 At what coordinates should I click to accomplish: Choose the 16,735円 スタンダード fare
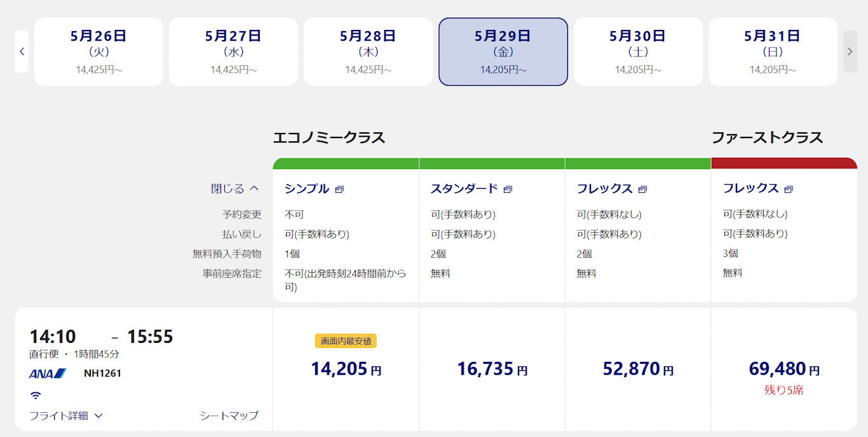(x=492, y=369)
